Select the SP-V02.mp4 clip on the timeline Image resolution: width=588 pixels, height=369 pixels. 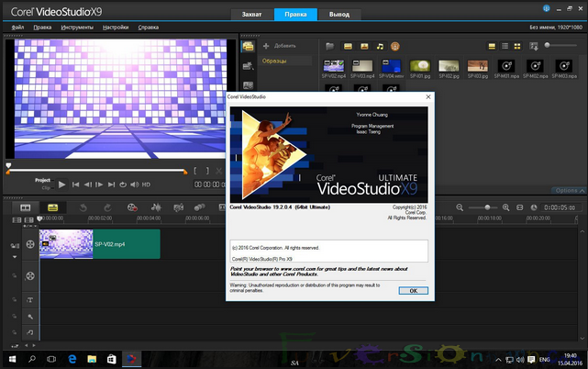[x=100, y=244]
